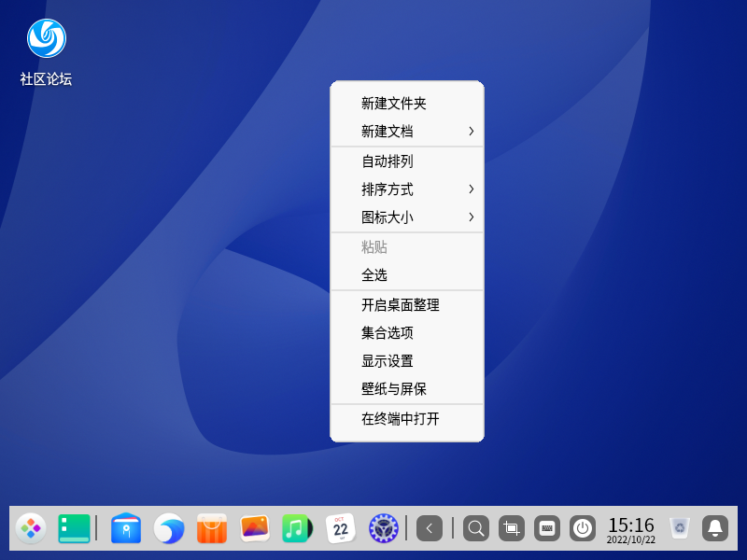
Task: Open the orange App Store dock icon
Action: click(x=212, y=528)
